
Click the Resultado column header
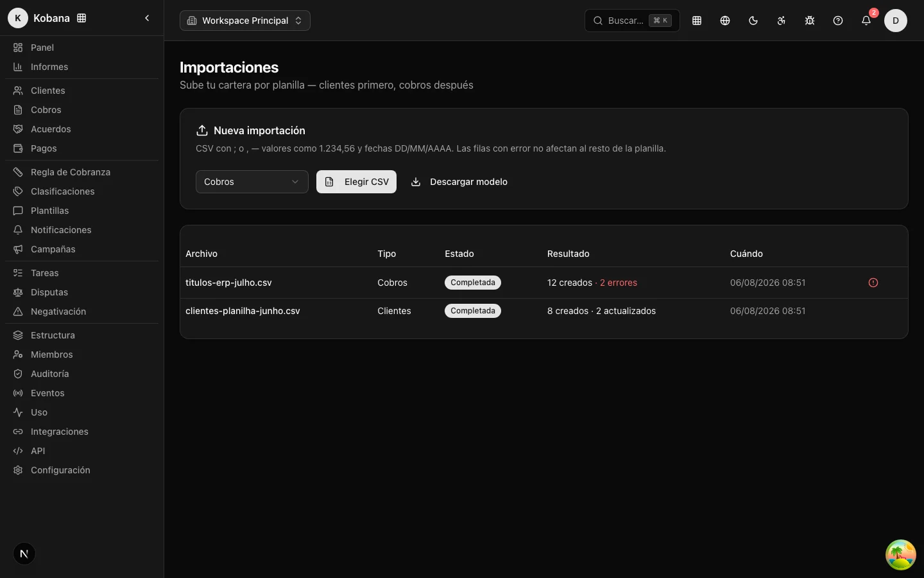click(569, 254)
